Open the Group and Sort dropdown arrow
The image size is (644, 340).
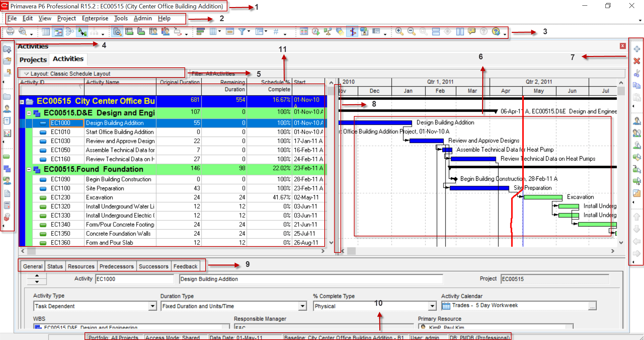click(x=266, y=32)
